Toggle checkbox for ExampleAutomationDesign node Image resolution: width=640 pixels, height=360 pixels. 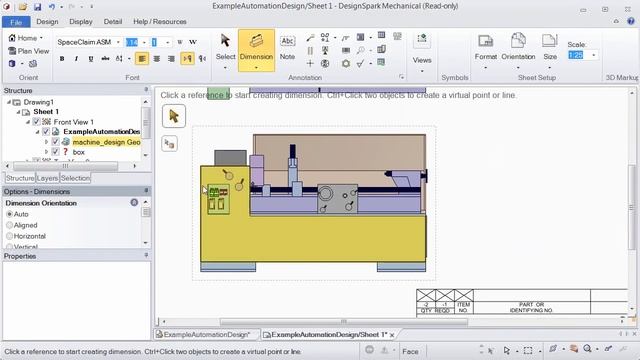[x=46, y=131]
